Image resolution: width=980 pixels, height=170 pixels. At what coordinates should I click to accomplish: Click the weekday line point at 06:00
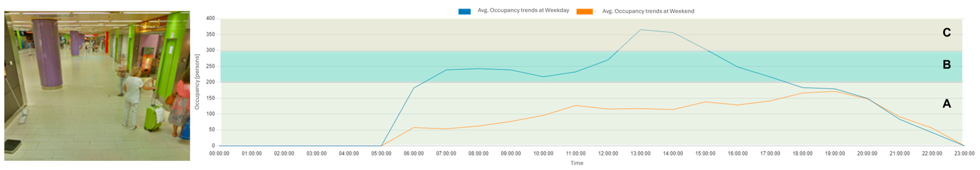[x=413, y=88]
